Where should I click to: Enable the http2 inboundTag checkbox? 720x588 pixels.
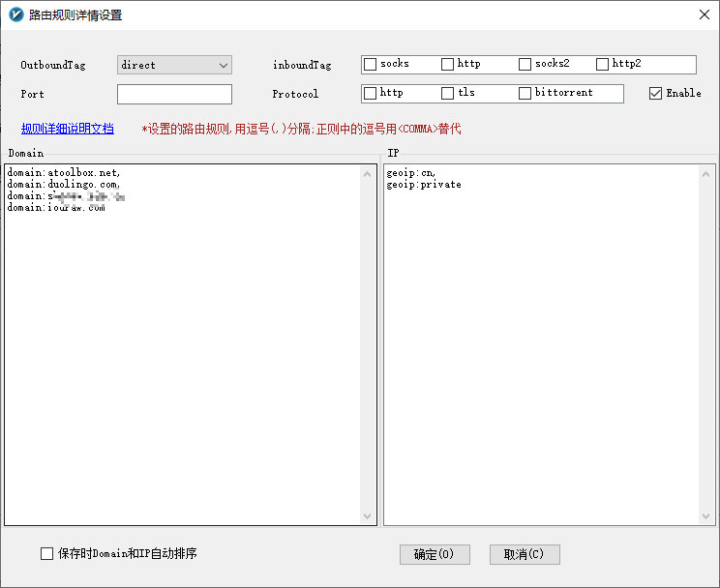coord(602,64)
